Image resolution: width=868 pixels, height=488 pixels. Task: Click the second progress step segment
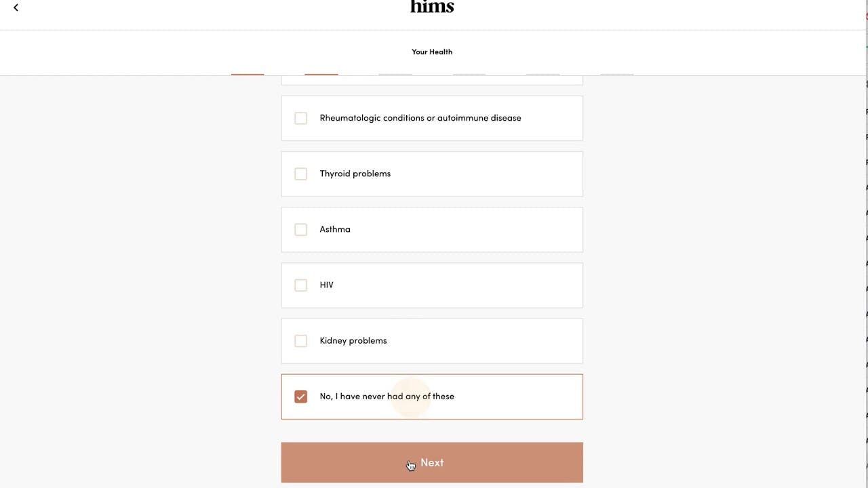pos(321,74)
